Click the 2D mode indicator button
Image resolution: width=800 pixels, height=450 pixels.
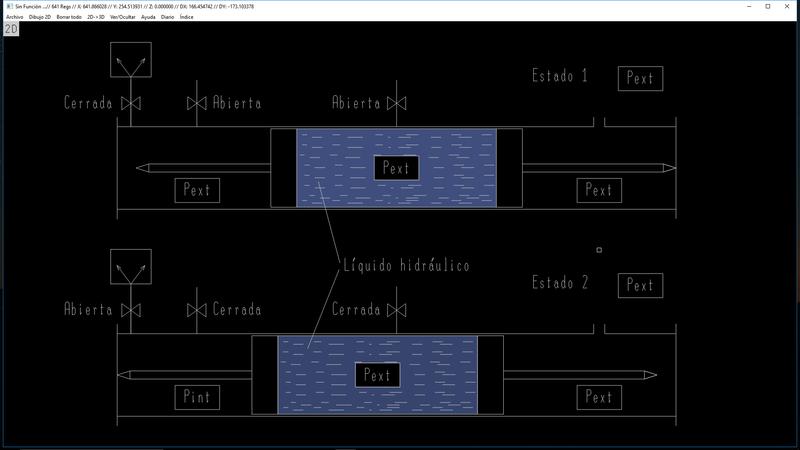click(12, 29)
